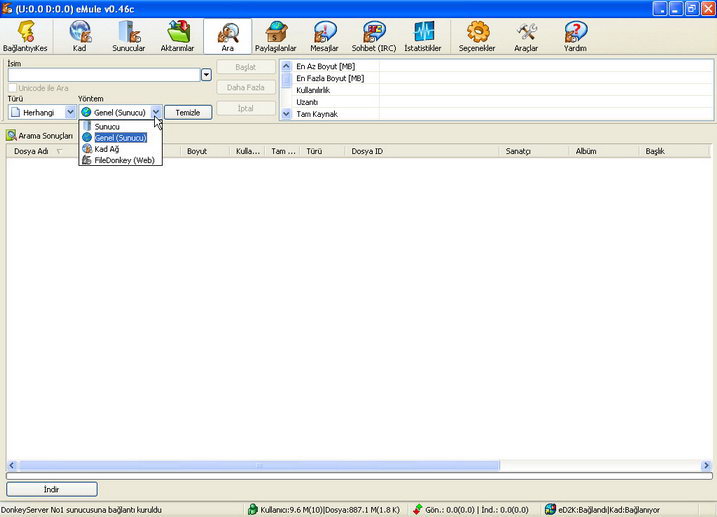
Task: Select the Ara search toolbar icon
Action: pyautogui.click(x=227, y=33)
